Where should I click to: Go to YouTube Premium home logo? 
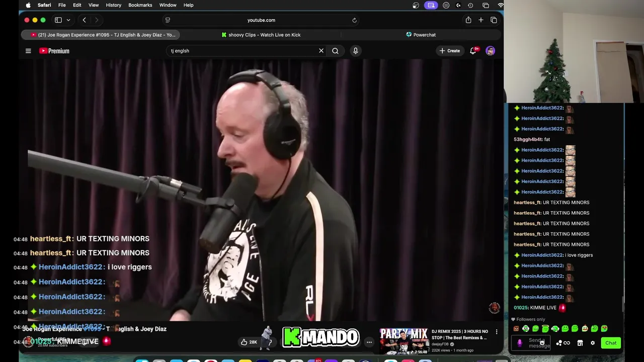[54, 51]
